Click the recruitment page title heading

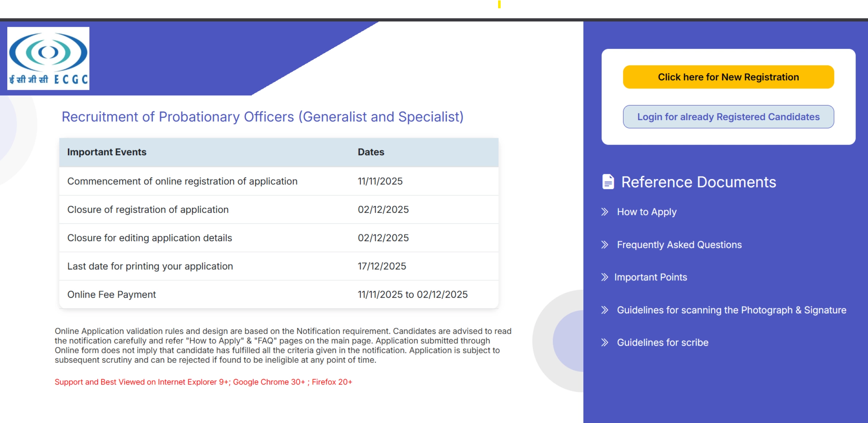[x=263, y=116]
